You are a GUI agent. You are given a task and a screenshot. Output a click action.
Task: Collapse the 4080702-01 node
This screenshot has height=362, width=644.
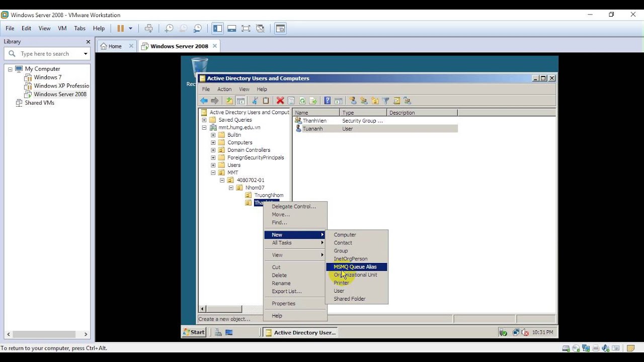tap(222, 180)
